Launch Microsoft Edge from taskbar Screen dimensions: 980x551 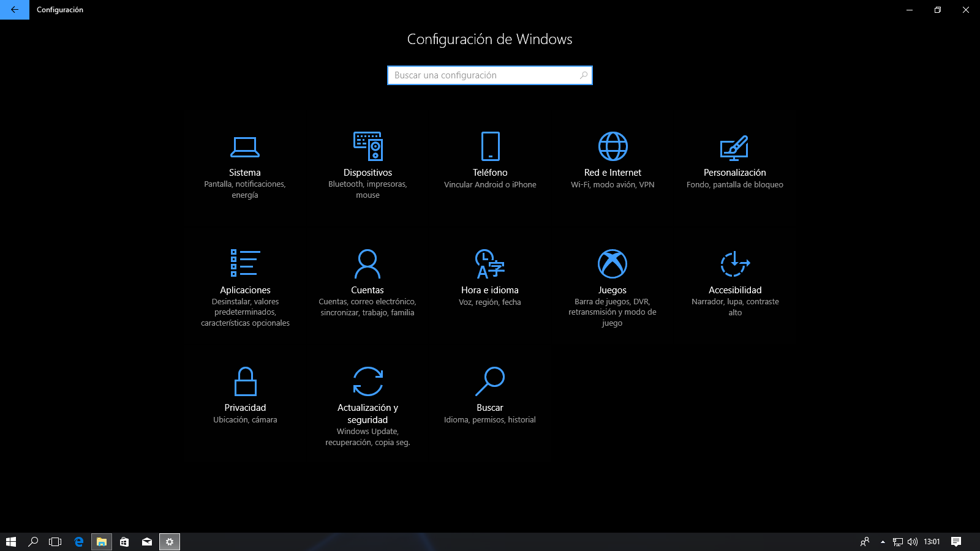click(78, 542)
